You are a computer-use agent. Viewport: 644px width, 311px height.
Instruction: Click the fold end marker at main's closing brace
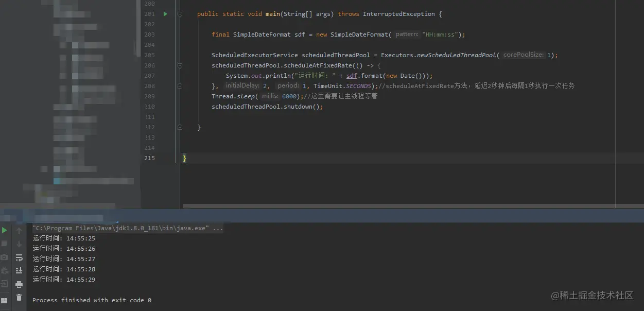pos(180,127)
